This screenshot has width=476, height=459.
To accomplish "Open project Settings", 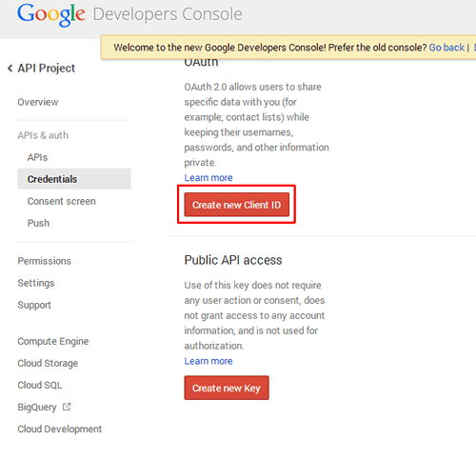I will [x=36, y=283].
